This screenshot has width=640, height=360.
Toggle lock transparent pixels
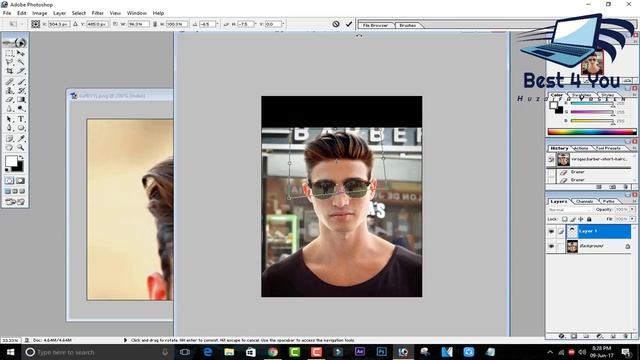point(564,219)
